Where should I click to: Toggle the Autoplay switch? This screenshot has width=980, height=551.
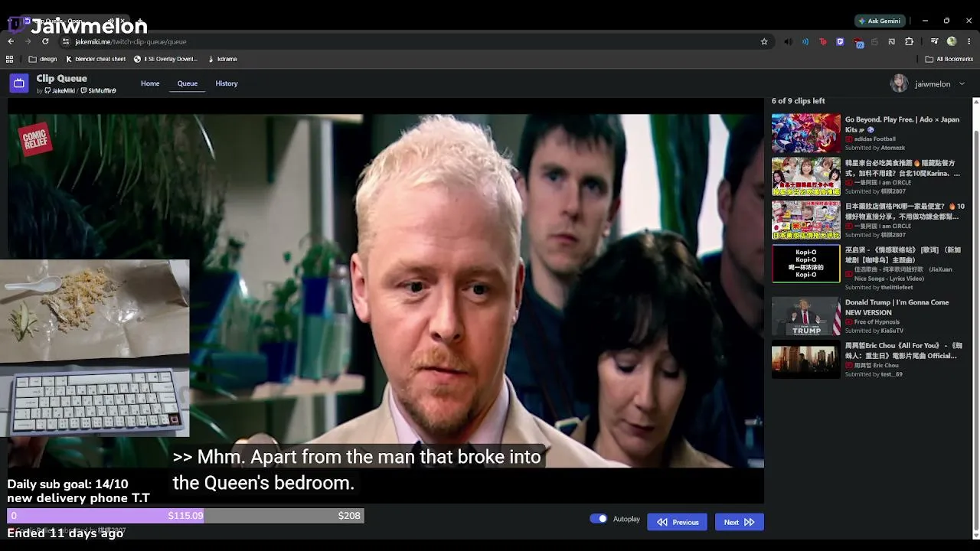point(599,519)
